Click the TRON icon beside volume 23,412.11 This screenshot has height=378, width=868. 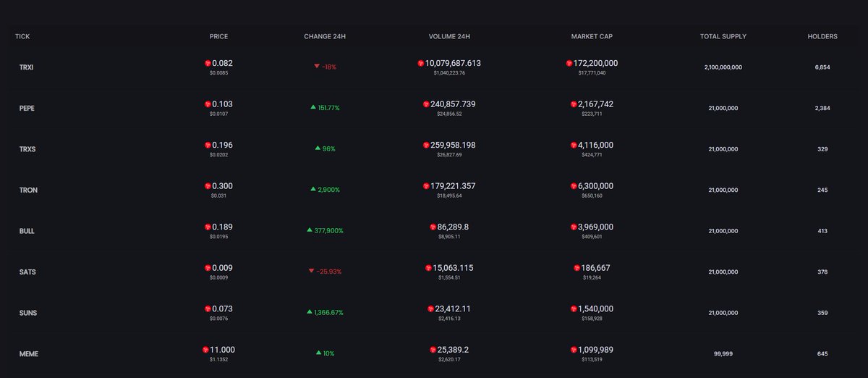pos(431,309)
